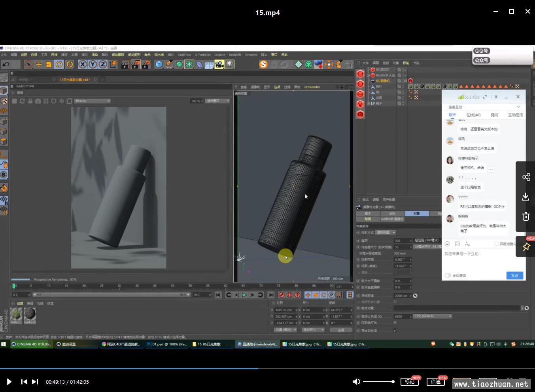Open object-relative coordinate mode dropdown
This screenshot has height=392, width=535.
coord(285,330)
